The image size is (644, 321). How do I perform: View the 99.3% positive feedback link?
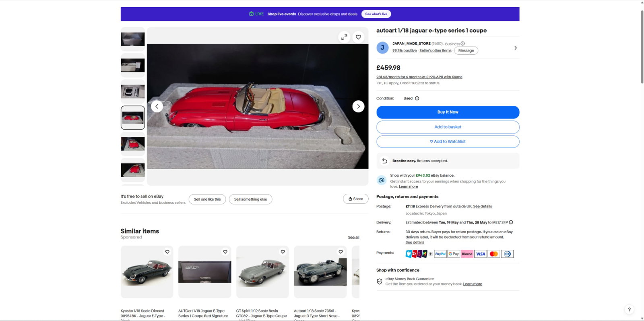(x=405, y=50)
